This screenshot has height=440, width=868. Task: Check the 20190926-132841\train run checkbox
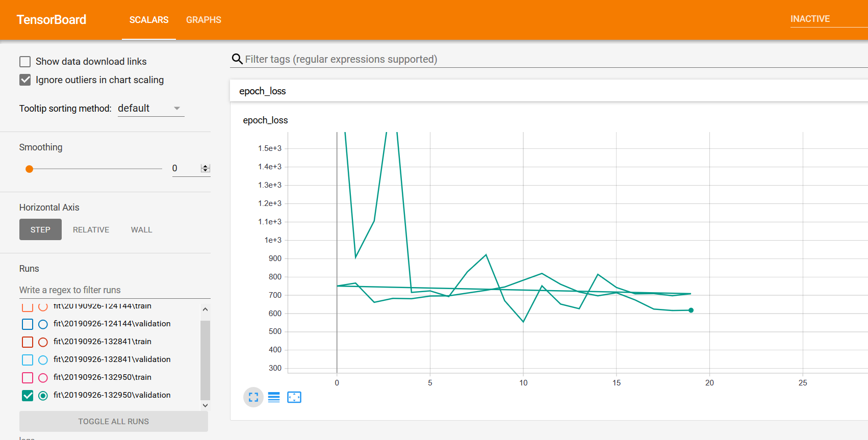click(x=28, y=342)
